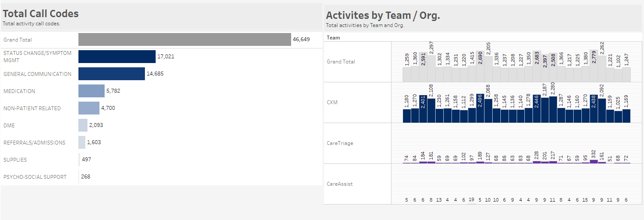
Task: Click the DME bar valued 2,093
Action: pos(83,125)
